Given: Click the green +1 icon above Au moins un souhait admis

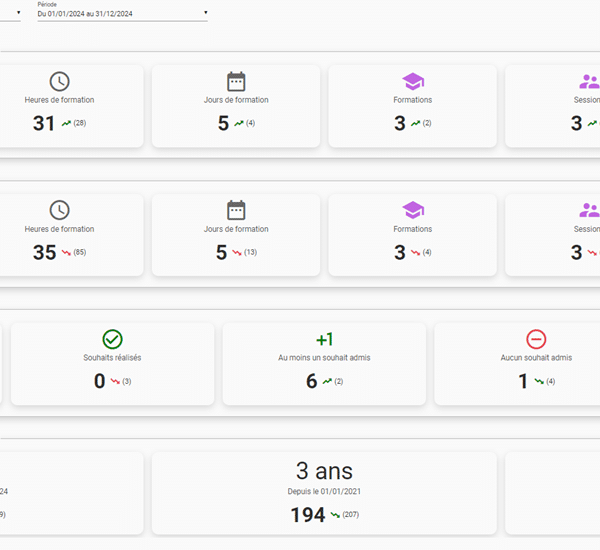Looking at the screenshot, I should pos(324,339).
